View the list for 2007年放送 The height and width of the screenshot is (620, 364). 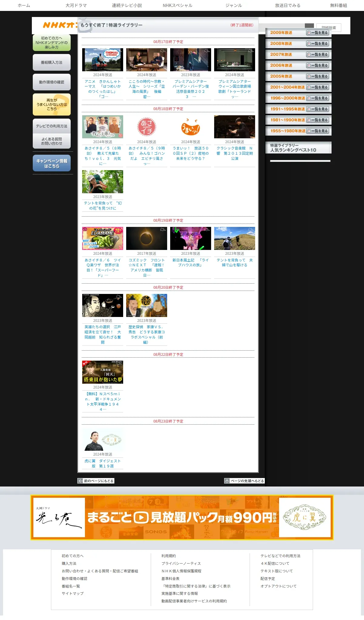coord(318,55)
